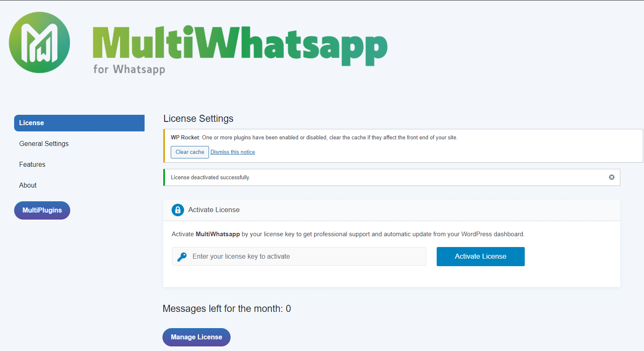Click the License deactivated successfully message
Image resolution: width=644 pixels, height=351 pixels.
[210, 177]
